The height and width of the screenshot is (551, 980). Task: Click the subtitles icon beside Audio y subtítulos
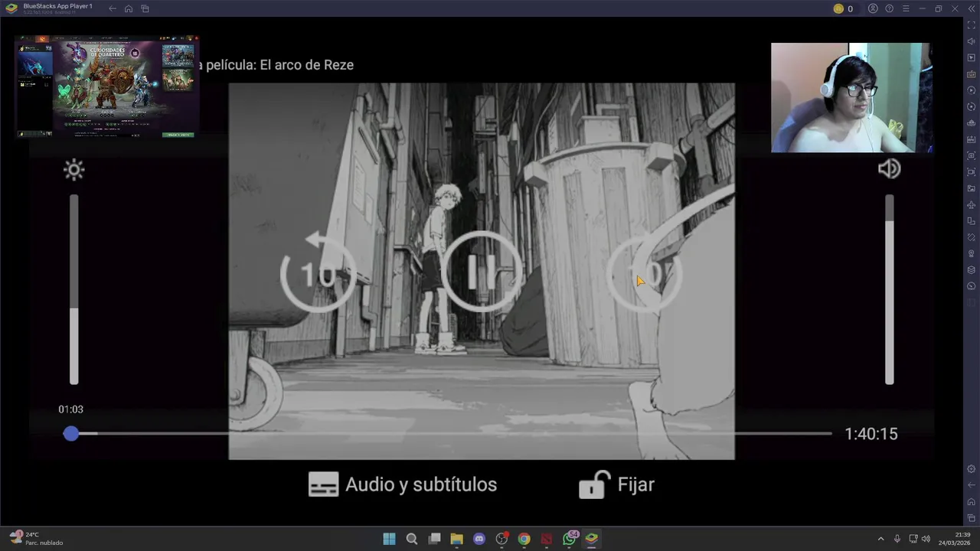pos(323,484)
